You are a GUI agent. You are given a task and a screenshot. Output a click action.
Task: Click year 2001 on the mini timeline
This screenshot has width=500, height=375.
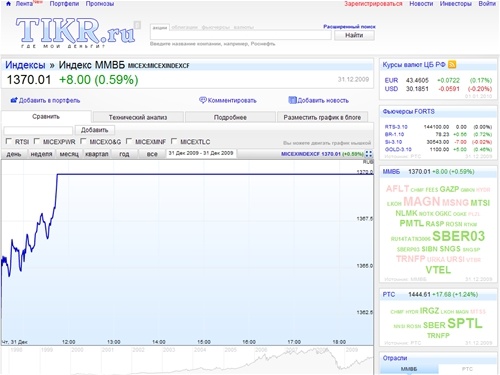pos(108,350)
